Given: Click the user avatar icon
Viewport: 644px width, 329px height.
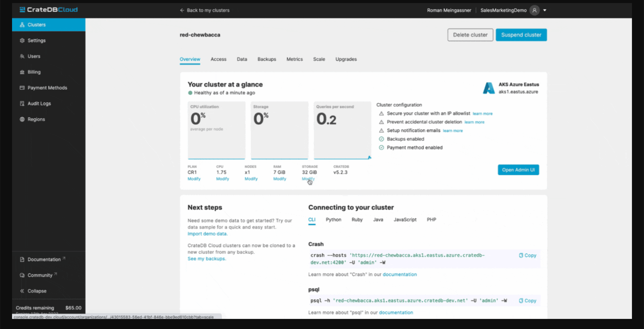Looking at the screenshot, I should (x=534, y=10).
